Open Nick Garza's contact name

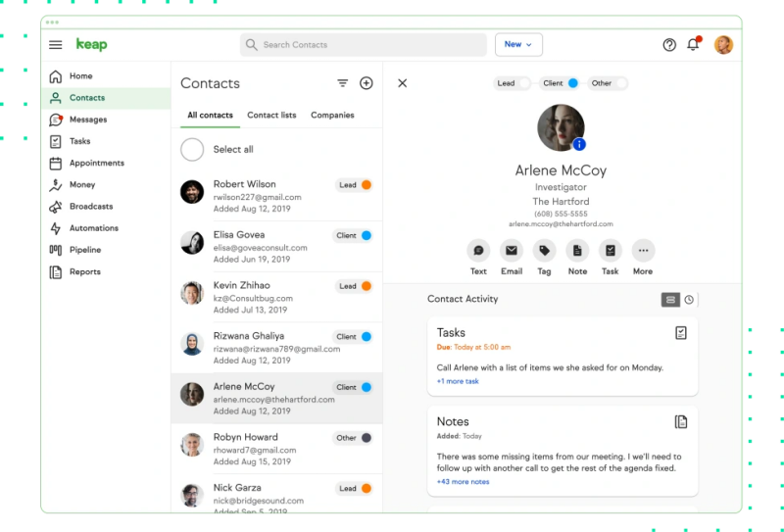(x=237, y=488)
